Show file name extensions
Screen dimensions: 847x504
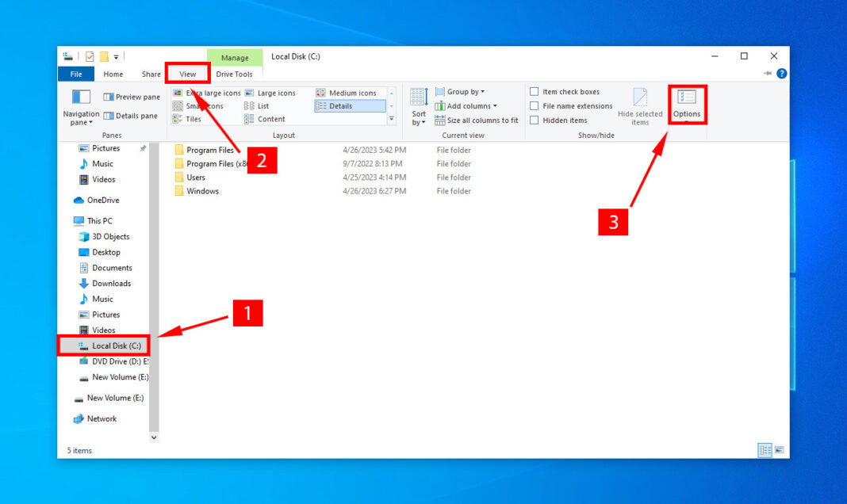(535, 105)
